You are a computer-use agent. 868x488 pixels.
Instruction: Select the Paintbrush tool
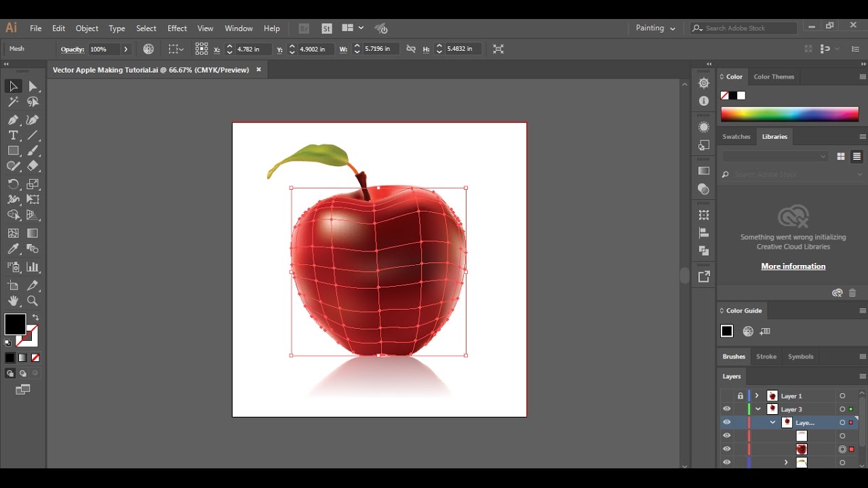[33, 150]
